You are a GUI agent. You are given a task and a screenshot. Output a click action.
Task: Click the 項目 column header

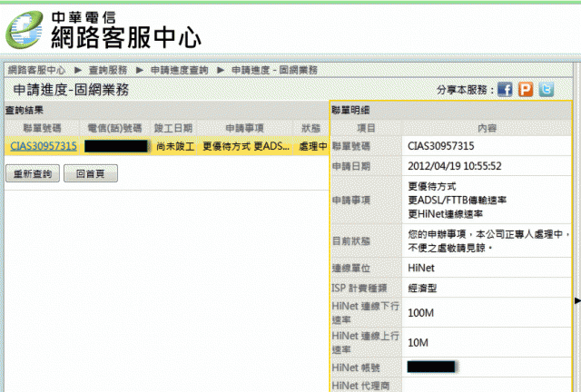pos(366,128)
